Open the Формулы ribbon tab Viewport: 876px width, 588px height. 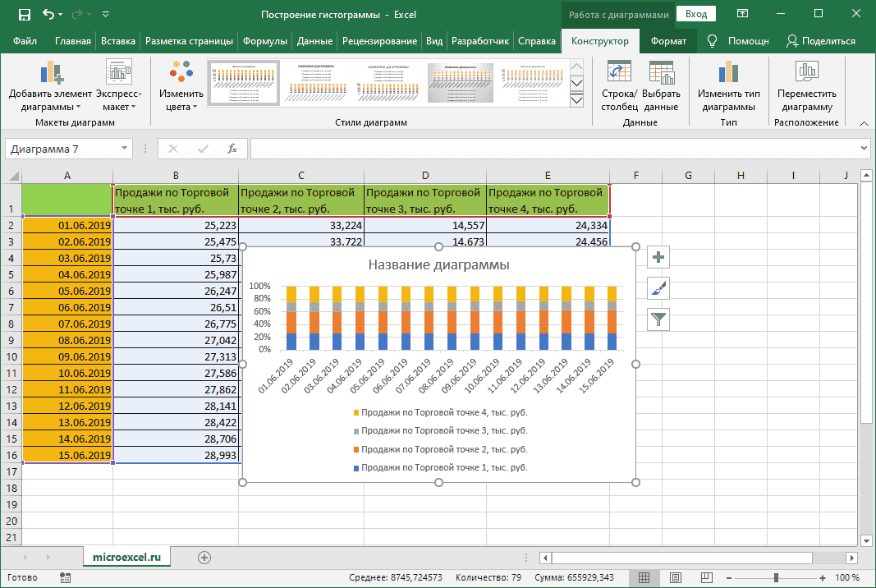tap(264, 41)
